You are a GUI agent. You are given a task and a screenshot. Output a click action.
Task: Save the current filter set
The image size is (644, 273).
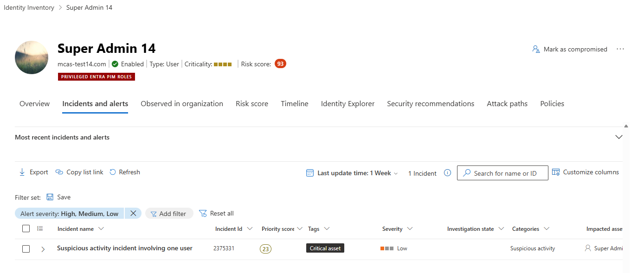coord(58,197)
